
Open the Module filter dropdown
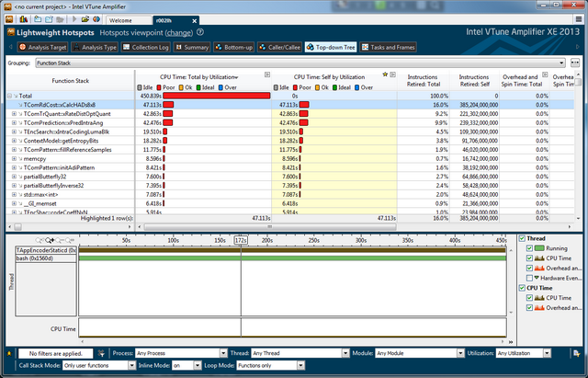click(x=420, y=353)
